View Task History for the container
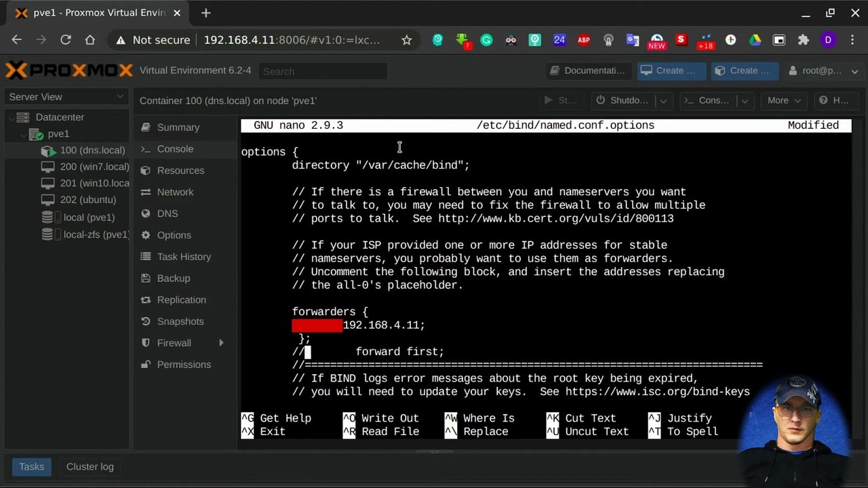Image resolution: width=868 pixels, height=488 pixels. (184, 257)
